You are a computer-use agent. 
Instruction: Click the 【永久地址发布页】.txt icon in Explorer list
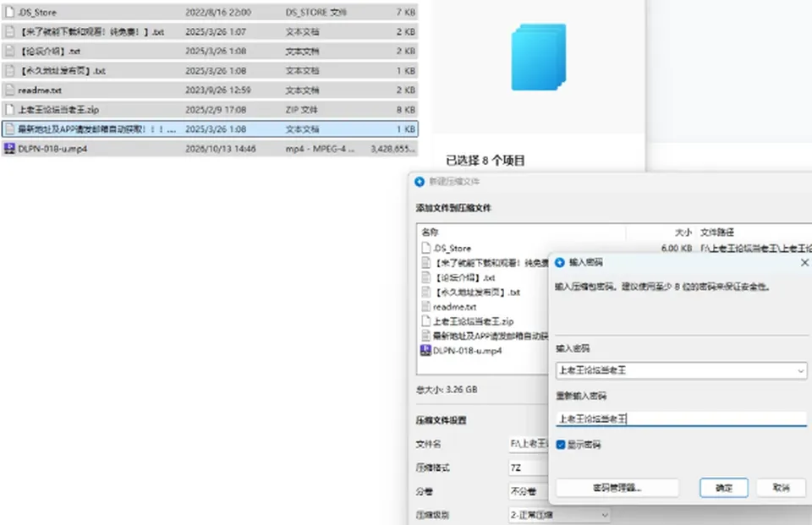click(9, 70)
